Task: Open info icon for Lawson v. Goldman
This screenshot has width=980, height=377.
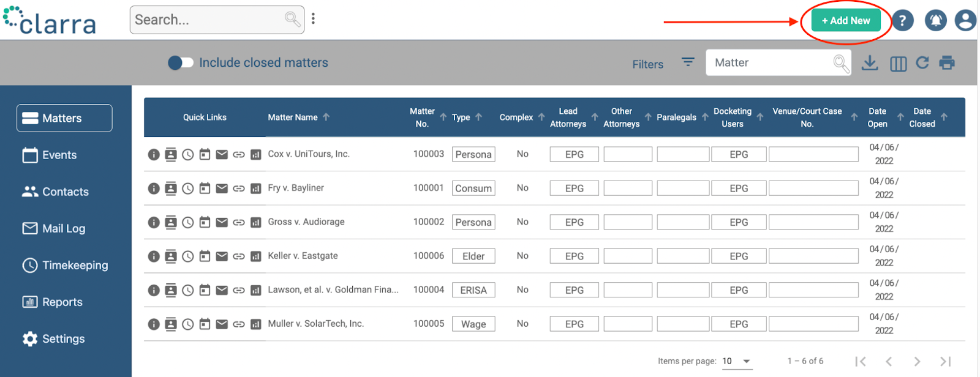Action: pos(154,290)
